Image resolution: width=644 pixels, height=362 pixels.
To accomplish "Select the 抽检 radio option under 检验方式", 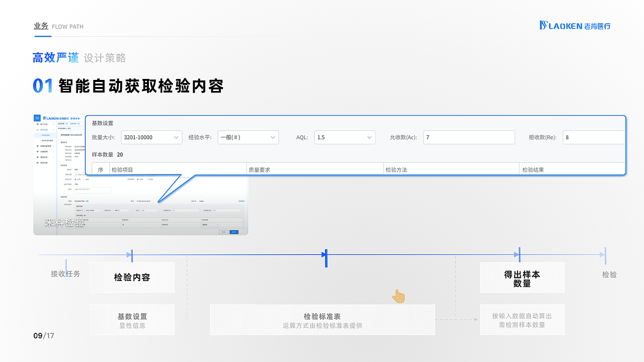I will (x=85, y=179).
